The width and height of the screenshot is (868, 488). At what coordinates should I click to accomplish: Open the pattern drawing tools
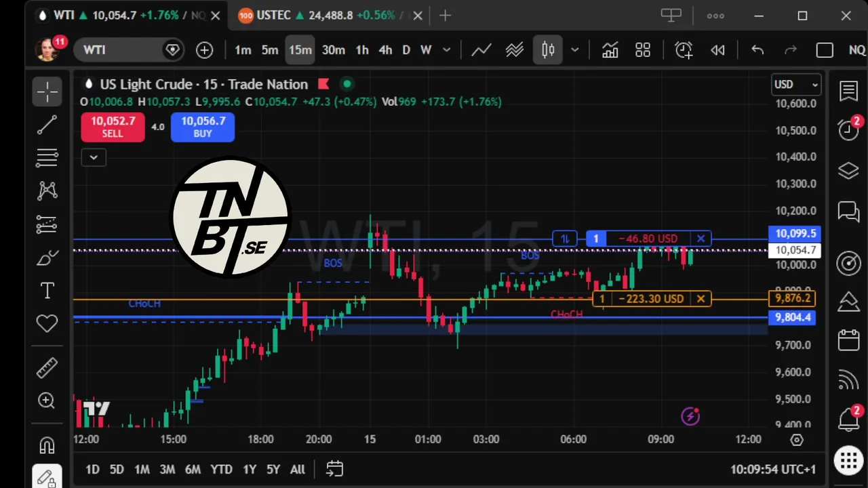pyautogui.click(x=47, y=190)
